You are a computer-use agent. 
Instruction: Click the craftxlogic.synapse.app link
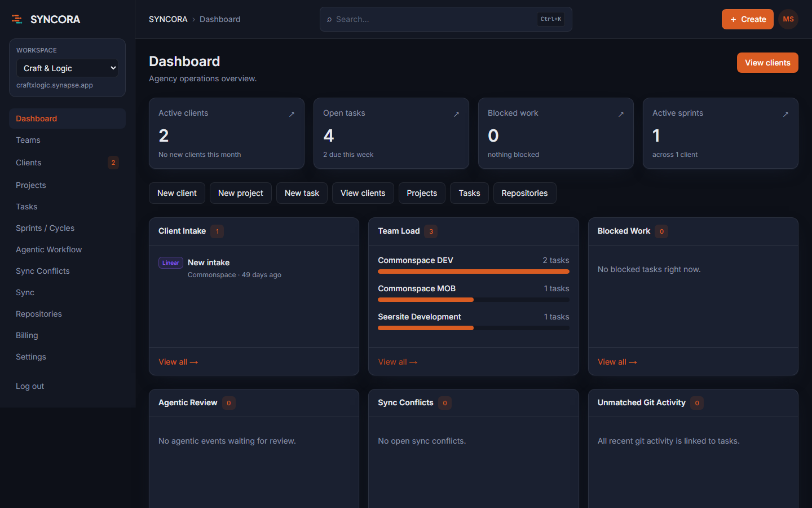[x=55, y=85]
